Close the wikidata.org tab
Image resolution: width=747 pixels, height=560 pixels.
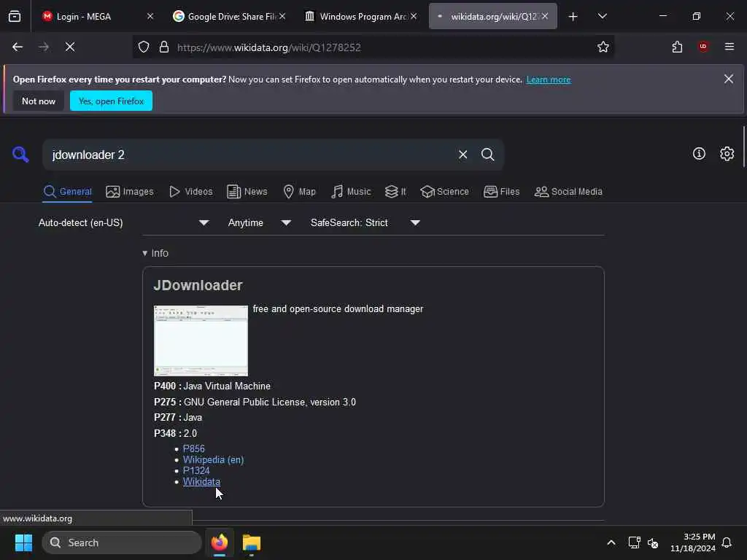pyautogui.click(x=545, y=17)
